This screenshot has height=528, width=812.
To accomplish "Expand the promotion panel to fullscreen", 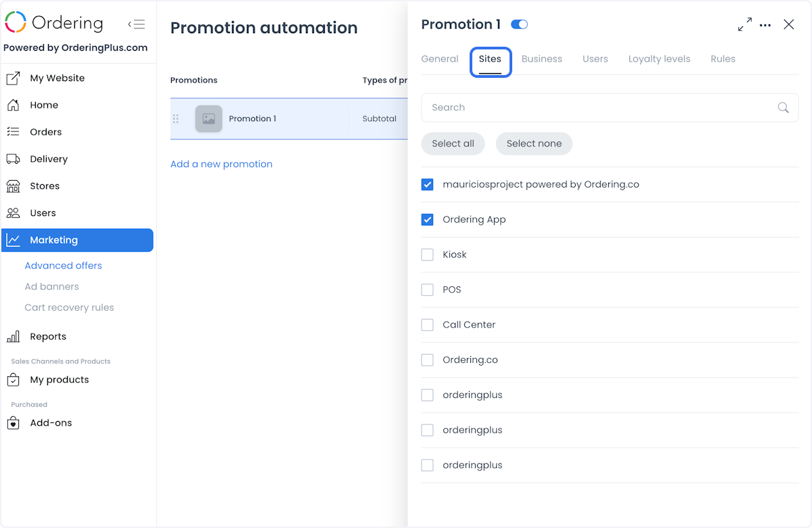I will click(x=745, y=24).
